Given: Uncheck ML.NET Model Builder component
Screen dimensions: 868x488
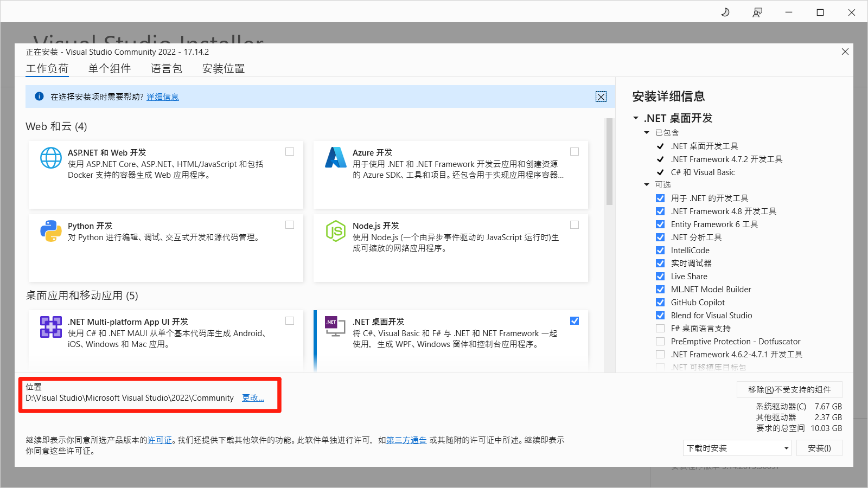Looking at the screenshot, I should [x=660, y=290].
